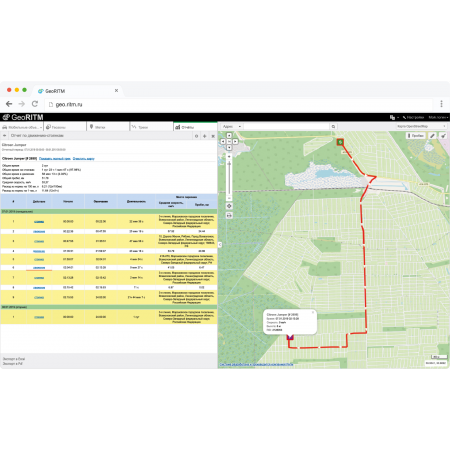Switch to the Метки tab with pin icon
Screen dimensions: 450x450
click(x=108, y=127)
